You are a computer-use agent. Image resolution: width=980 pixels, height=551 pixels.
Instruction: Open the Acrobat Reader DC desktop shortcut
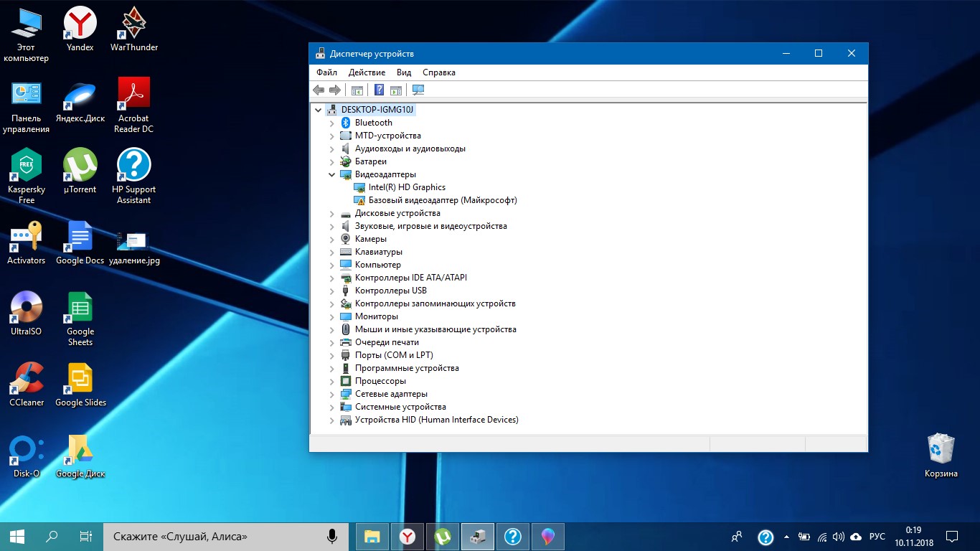tap(134, 105)
